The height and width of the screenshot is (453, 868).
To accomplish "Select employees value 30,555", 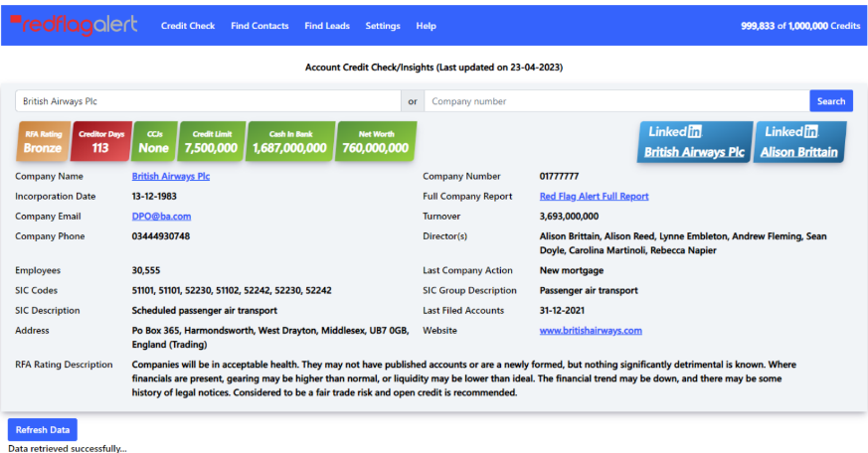I will pos(145,270).
